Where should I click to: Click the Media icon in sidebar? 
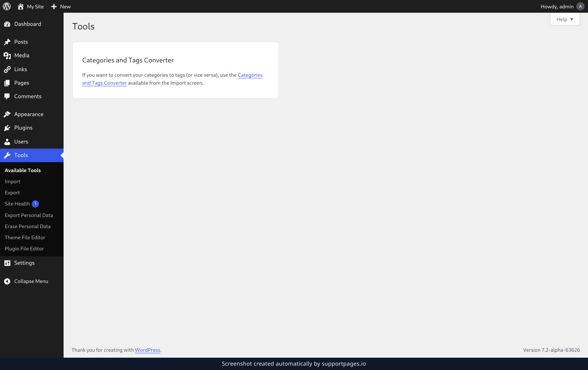[x=7, y=56]
